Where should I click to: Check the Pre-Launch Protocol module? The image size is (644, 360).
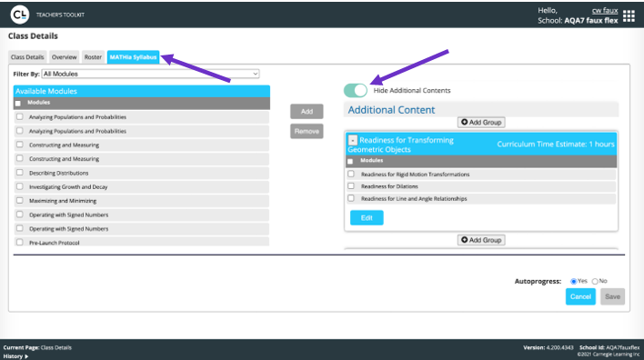pos(20,242)
